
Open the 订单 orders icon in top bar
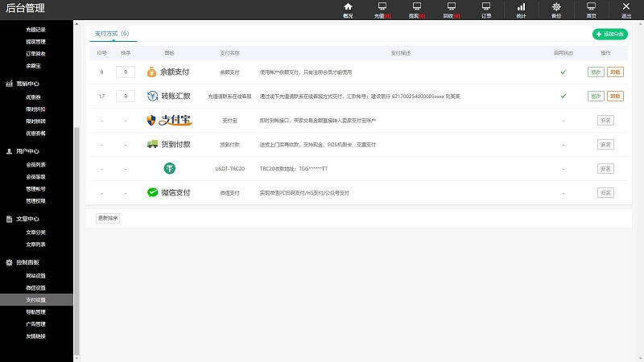point(486,6)
